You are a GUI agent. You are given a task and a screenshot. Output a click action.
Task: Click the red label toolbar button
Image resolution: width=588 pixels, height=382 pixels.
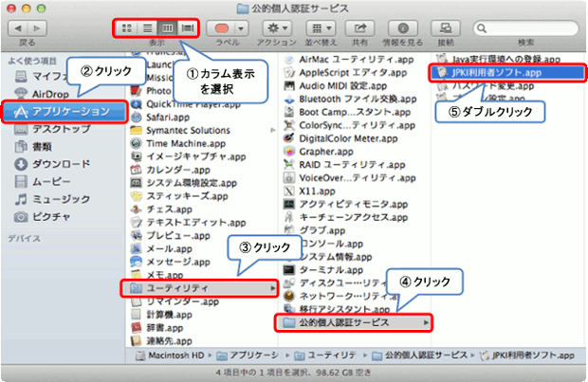221,28
